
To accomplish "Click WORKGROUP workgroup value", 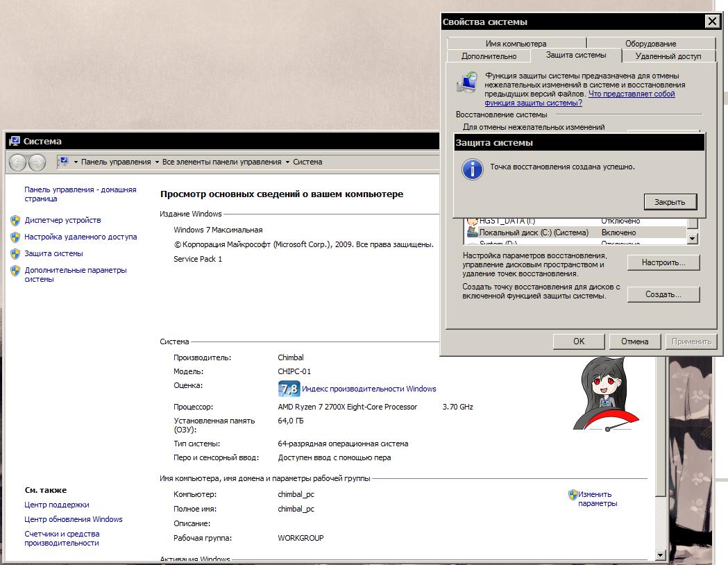I will pos(301,538).
